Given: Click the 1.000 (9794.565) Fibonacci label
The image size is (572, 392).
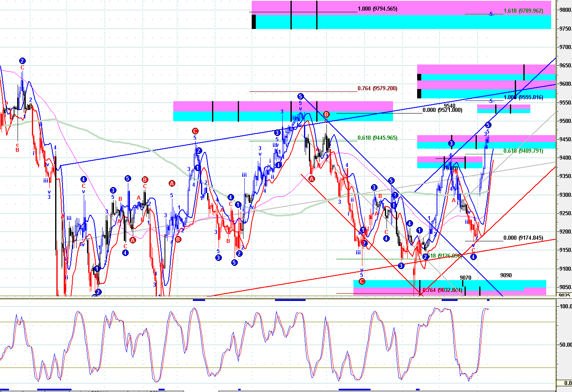Looking at the screenshot, I should click(377, 9).
